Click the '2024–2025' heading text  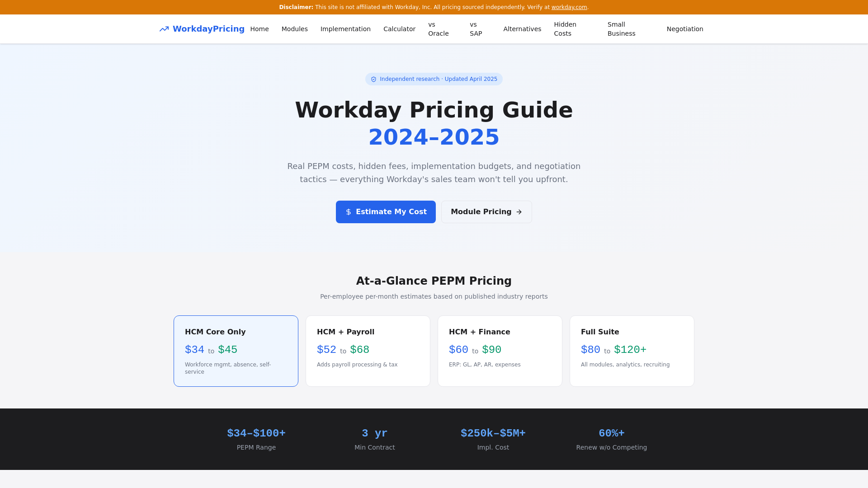(x=434, y=137)
